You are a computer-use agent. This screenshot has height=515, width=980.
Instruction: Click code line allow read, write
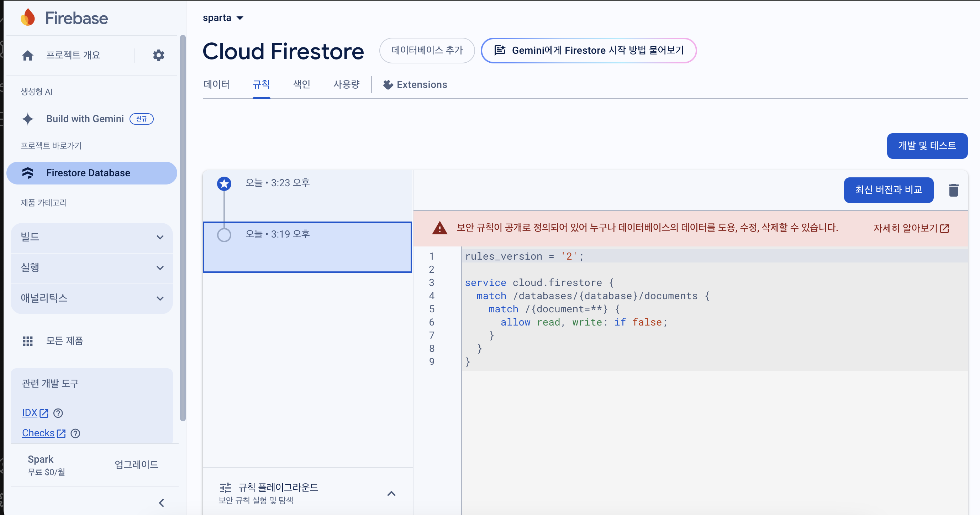click(584, 322)
